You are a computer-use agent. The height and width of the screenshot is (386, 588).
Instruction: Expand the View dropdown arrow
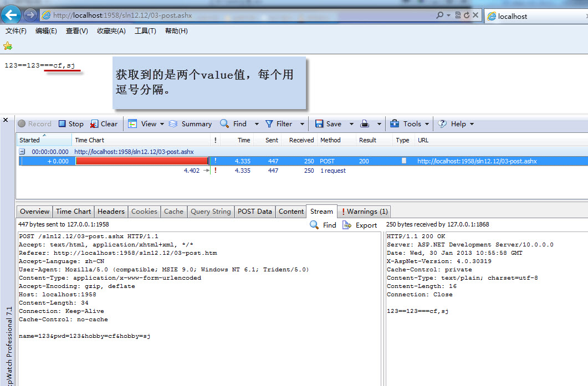point(162,124)
